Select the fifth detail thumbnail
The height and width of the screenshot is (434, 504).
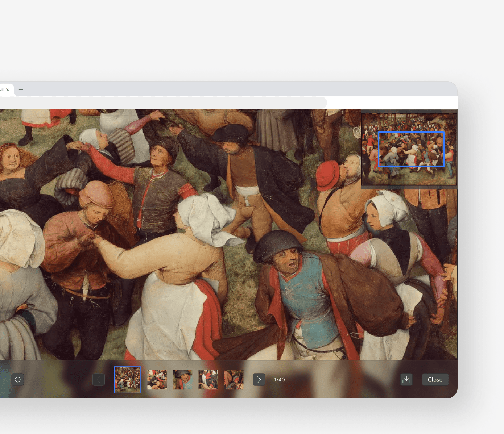(234, 380)
